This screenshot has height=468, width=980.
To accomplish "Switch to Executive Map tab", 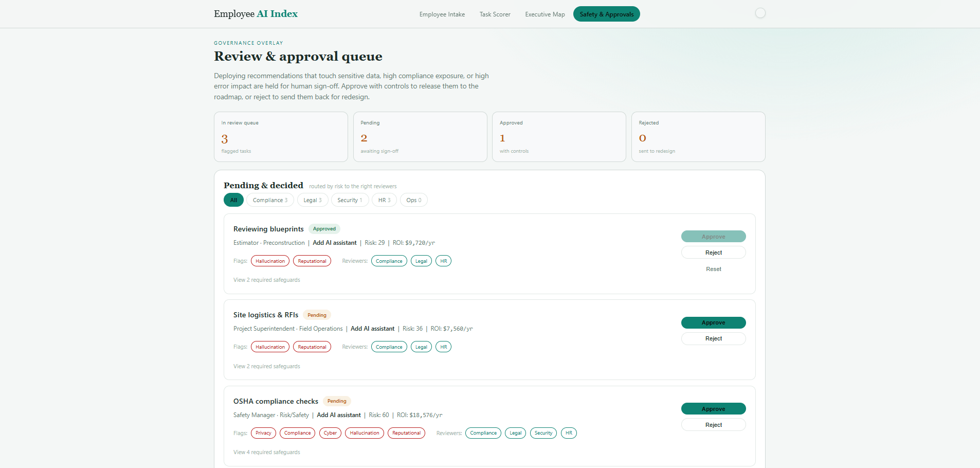I will [545, 14].
